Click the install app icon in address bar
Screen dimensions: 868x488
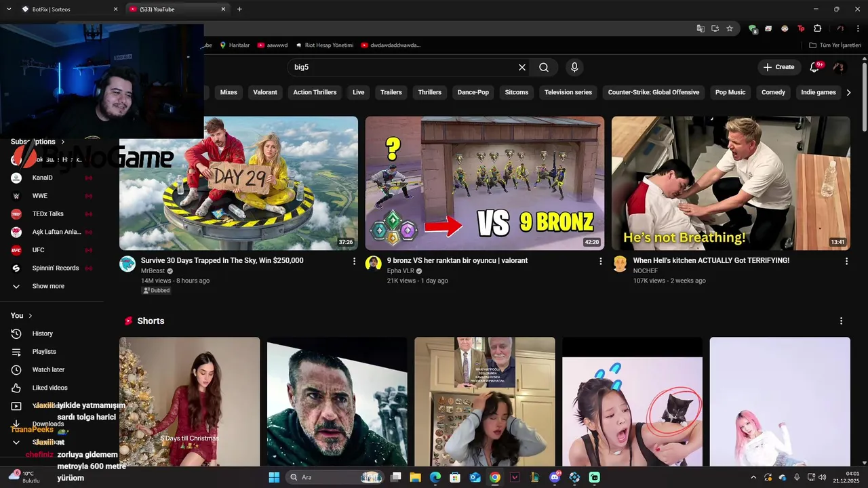pos(715,28)
